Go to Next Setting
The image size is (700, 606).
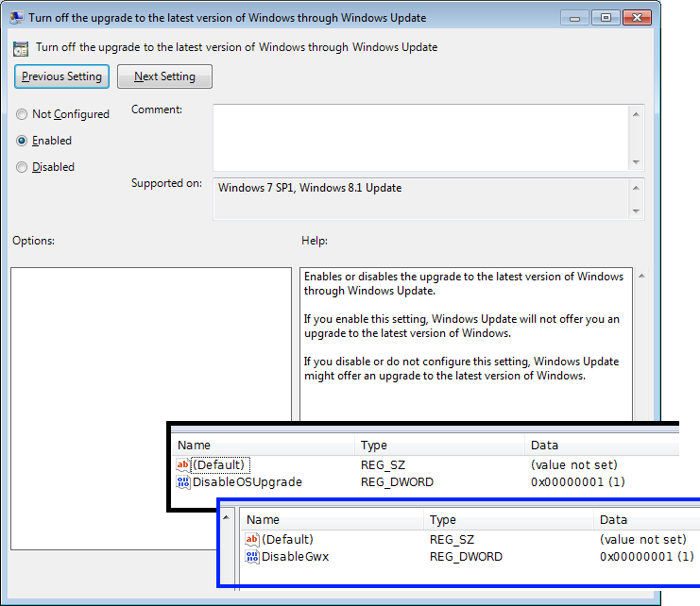click(x=164, y=76)
